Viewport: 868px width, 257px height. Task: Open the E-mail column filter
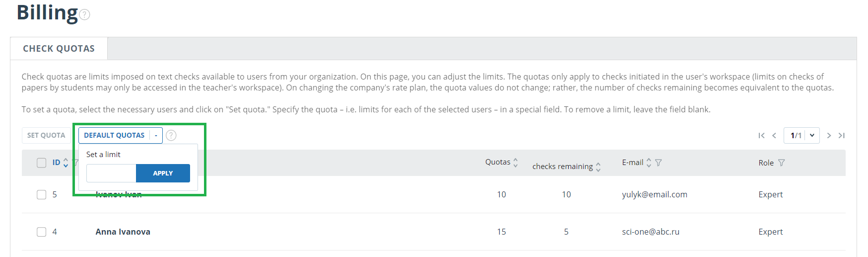click(659, 163)
